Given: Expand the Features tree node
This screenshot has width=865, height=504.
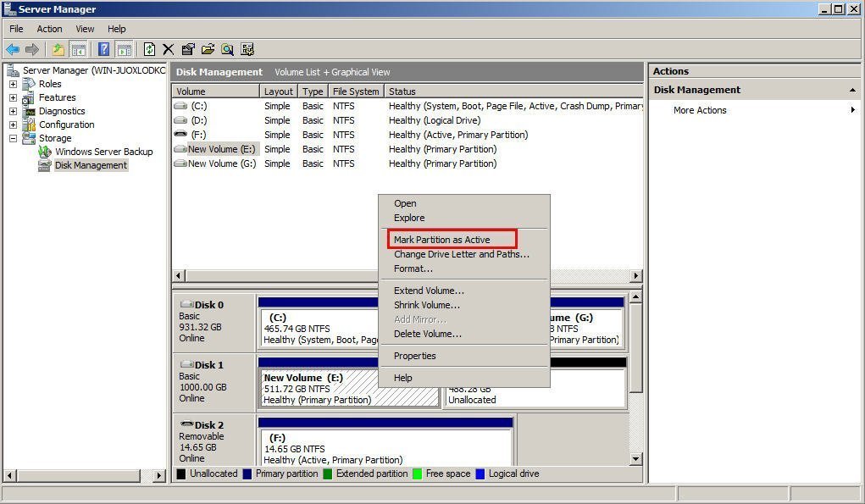Looking at the screenshot, I should (13, 97).
